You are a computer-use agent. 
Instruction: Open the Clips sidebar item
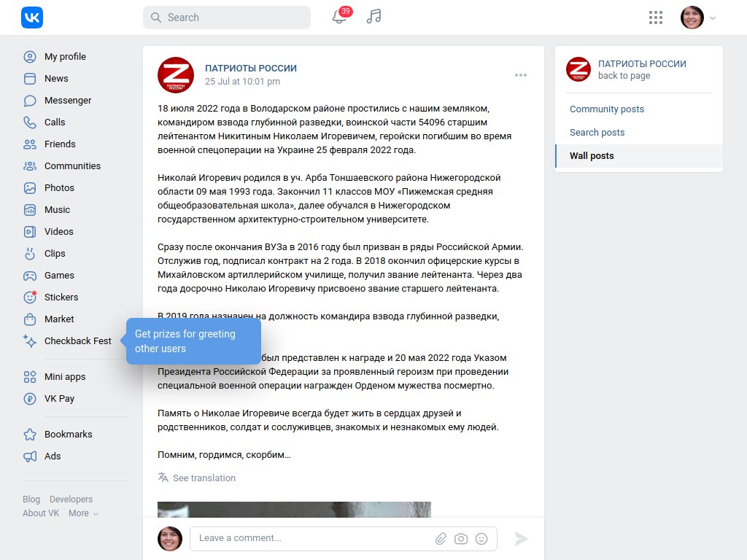coord(54,253)
